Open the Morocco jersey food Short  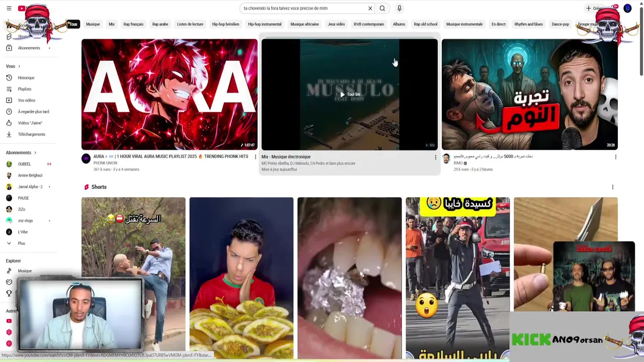pos(242,278)
